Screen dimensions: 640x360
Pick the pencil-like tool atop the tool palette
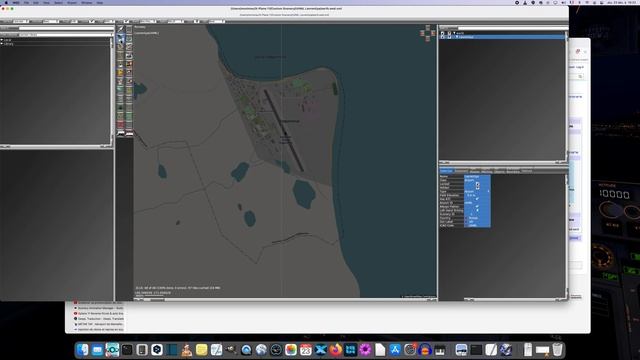coord(120,29)
